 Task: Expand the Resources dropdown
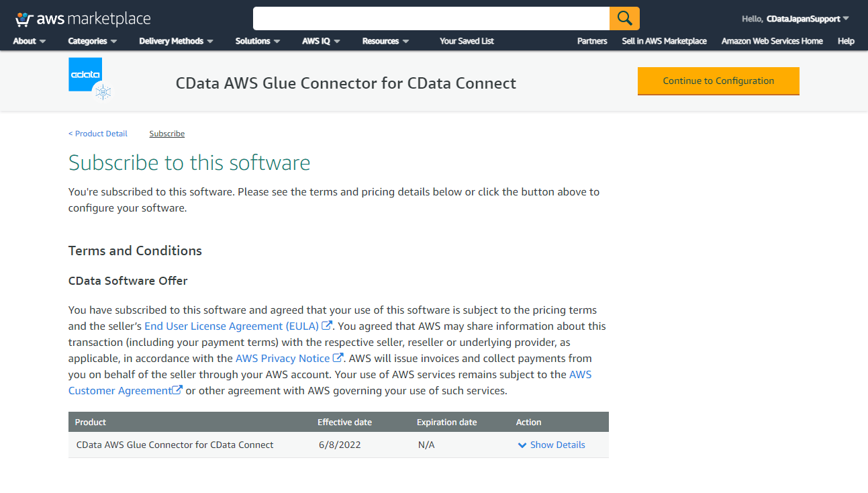tap(385, 41)
